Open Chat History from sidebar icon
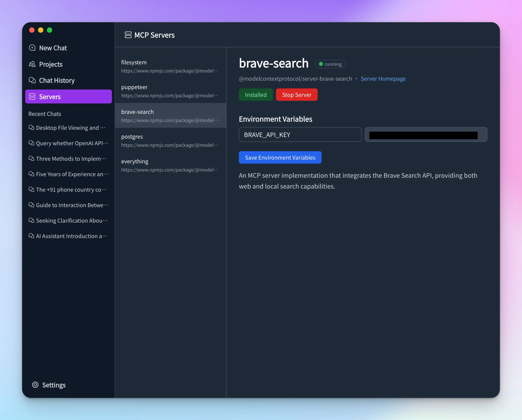 tap(32, 80)
